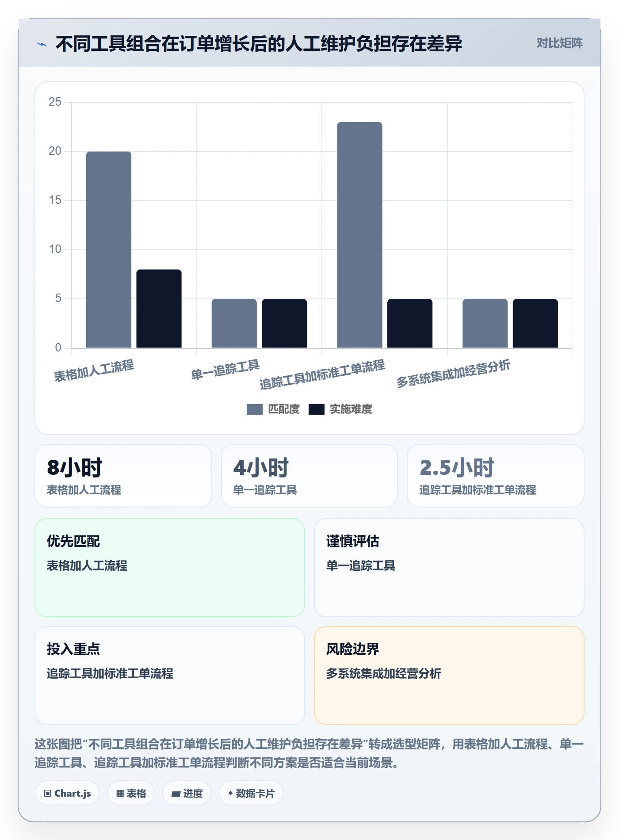The width and height of the screenshot is (619, 840).
Task: Click the 多系统集成加经营分析 x-axis label
Action: pyautogui.click(x=453, y=374)
